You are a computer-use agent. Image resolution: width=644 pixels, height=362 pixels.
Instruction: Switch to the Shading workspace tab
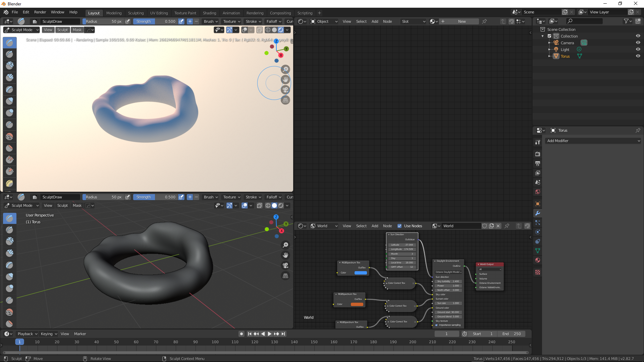[x=209, y=13]
